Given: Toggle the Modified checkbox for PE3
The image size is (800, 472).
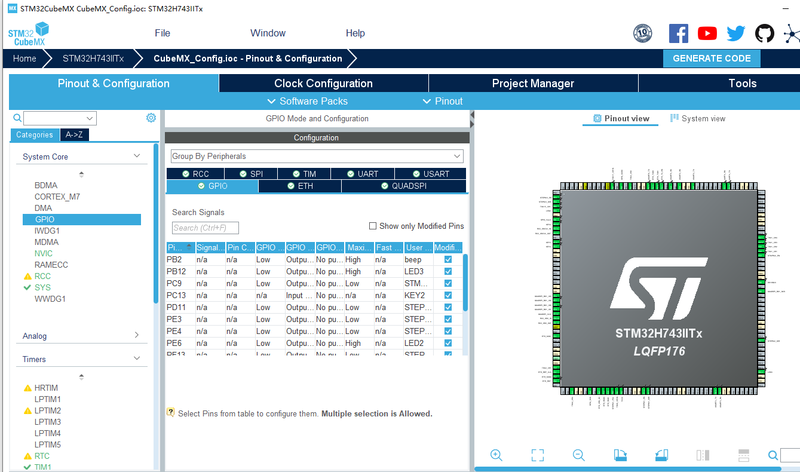Looking at the screenshot, I should [x=448, y=319].
